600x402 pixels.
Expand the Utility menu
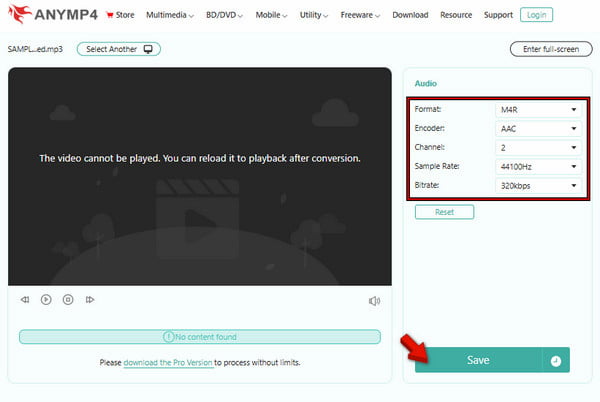(314, 15)
